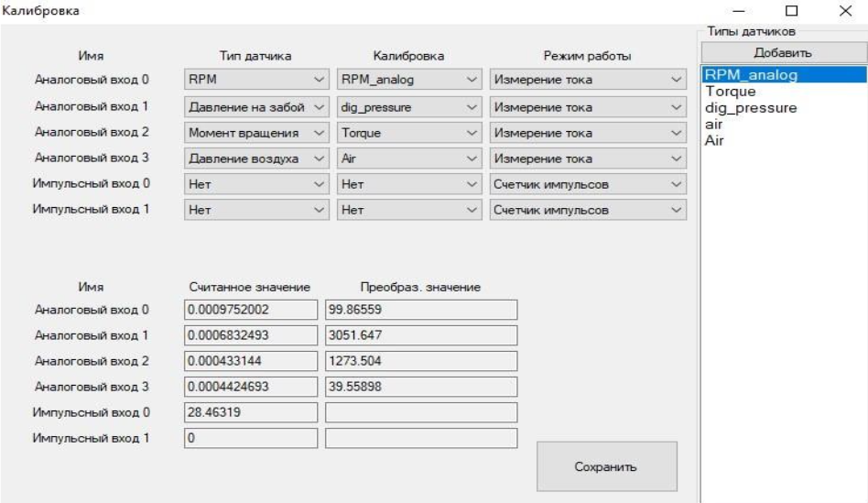
Task: Maximize the Калибровка window
Action: point(792,11)
